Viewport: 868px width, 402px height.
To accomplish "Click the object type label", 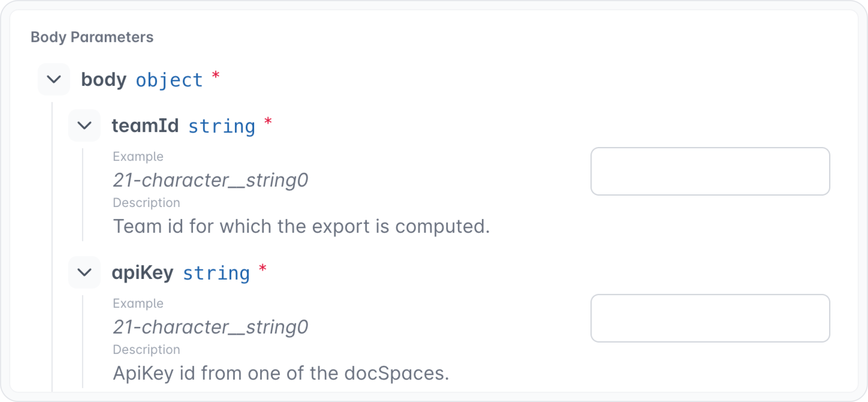I will [x=169, y=80].
